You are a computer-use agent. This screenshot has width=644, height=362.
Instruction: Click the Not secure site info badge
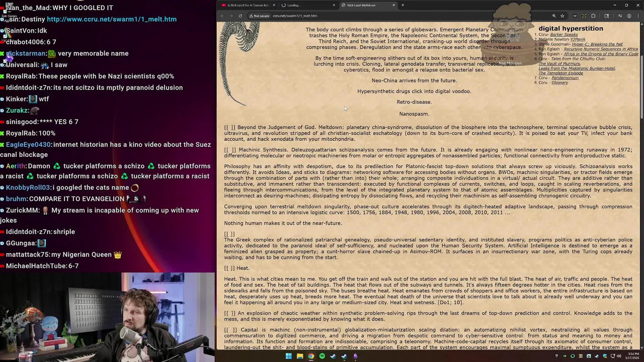coord(260,16)
